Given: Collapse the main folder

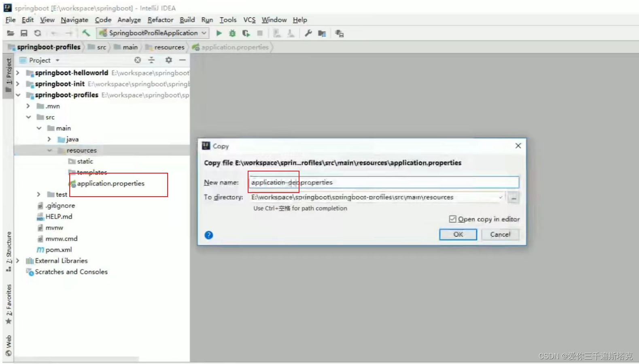Looking at the screenshot, I should (39, 128).
